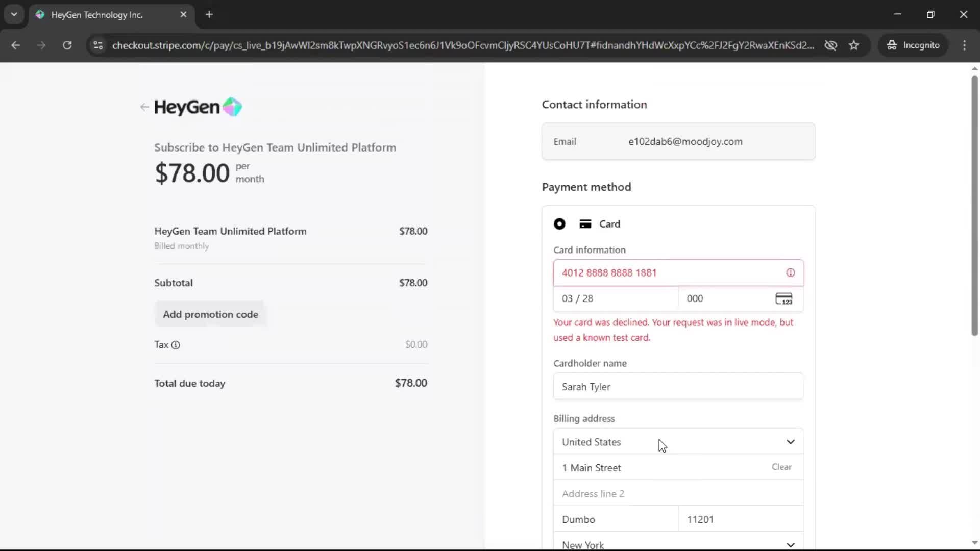Expand the United States country dropdown

click(x=678, y=442)
